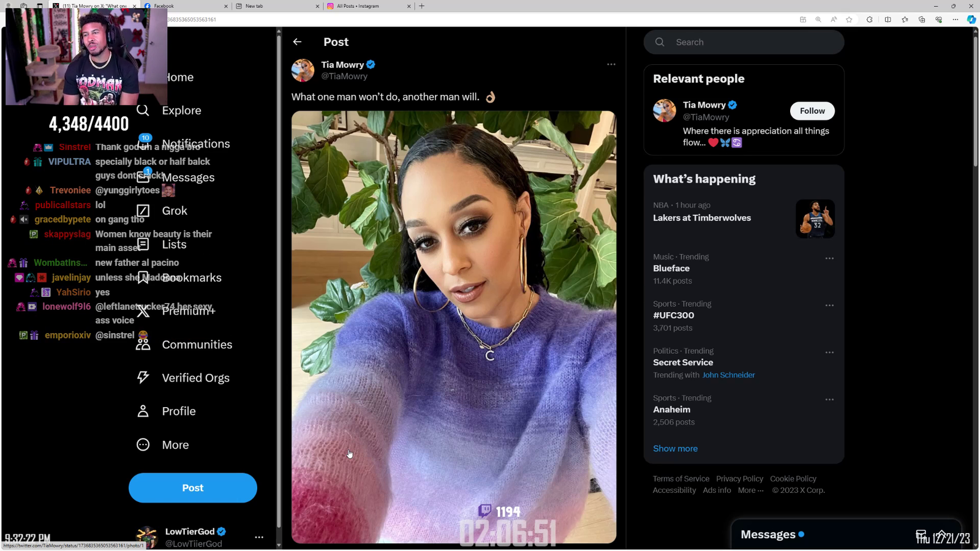Close the Instagram tab
This screenshot has width=980, height=551.
coord(409,6)
